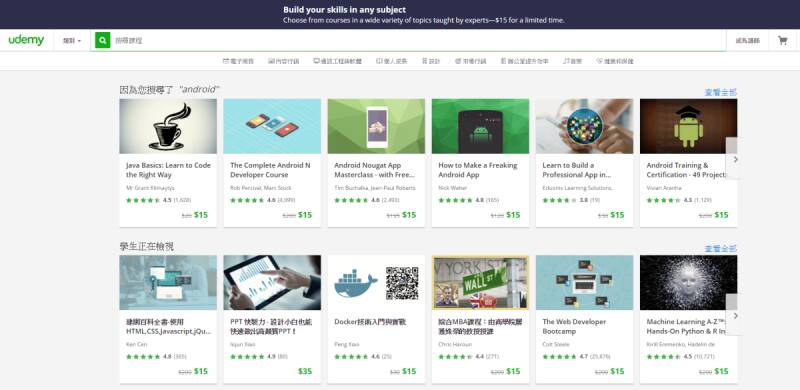Click 查看全部 link for android results

point(721,92)
